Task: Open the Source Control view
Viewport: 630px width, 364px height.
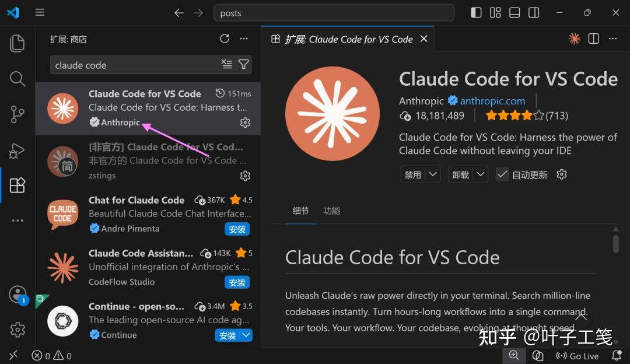Action: coord(17,114)
